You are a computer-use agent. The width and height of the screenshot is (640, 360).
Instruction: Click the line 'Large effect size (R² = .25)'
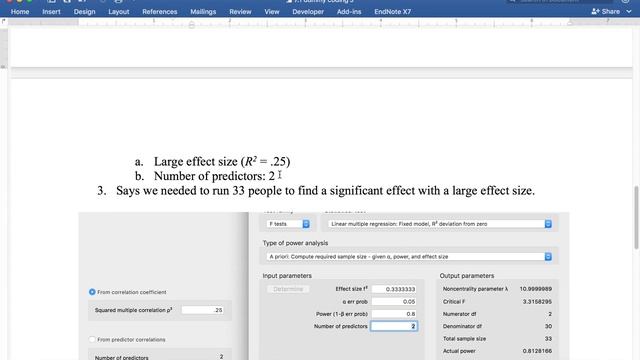coord(222,162)
